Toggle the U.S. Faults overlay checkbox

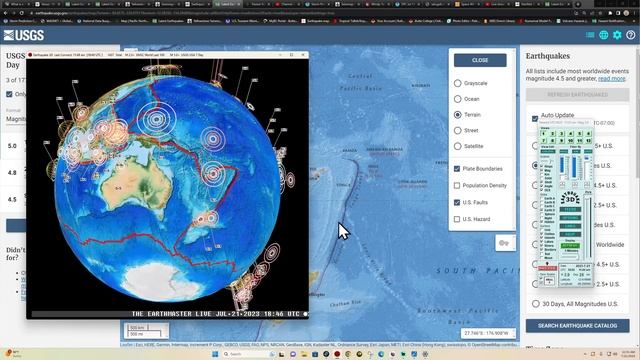coord(457,202)
